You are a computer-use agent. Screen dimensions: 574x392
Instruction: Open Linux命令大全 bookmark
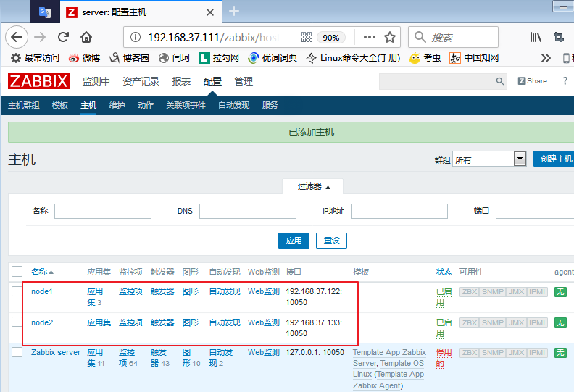pos(353,58)
